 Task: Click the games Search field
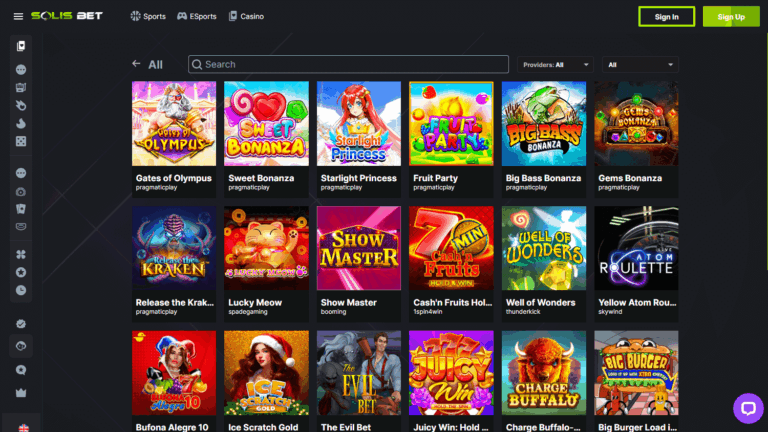(x=348, y=64)
